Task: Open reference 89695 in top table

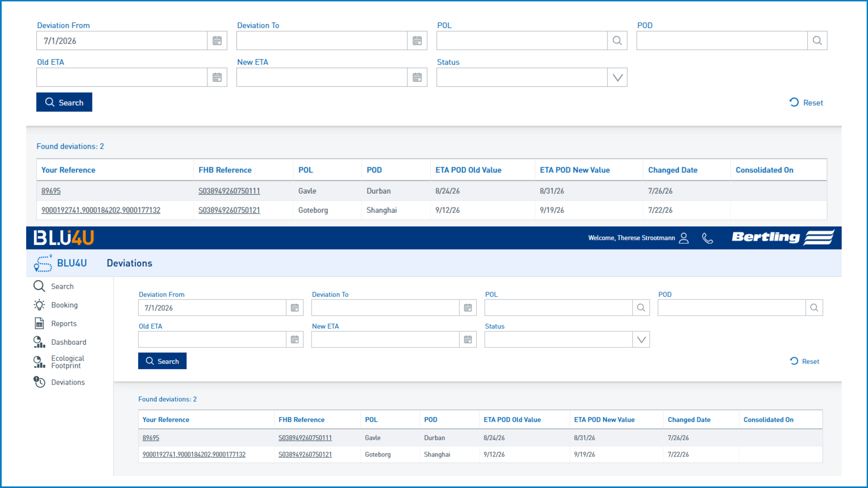Action: click(51, 191)
